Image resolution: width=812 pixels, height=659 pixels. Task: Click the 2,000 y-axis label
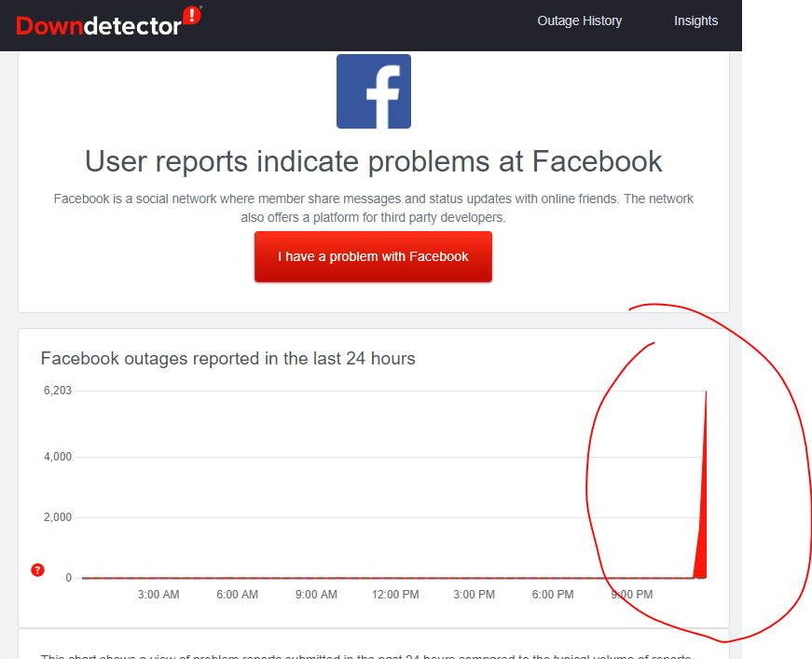click(58, 517)
